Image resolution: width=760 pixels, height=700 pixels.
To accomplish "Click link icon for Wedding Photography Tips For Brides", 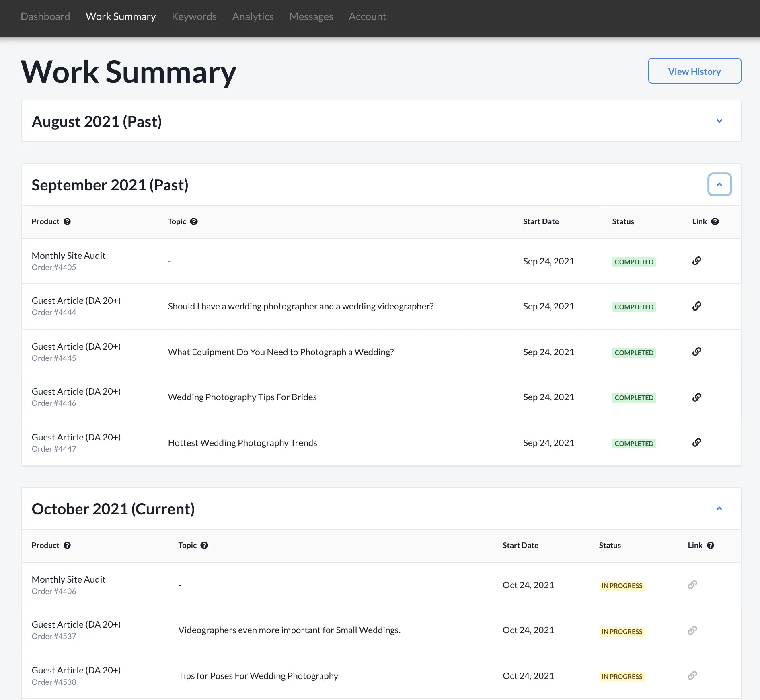I will (x=696, y=397).
